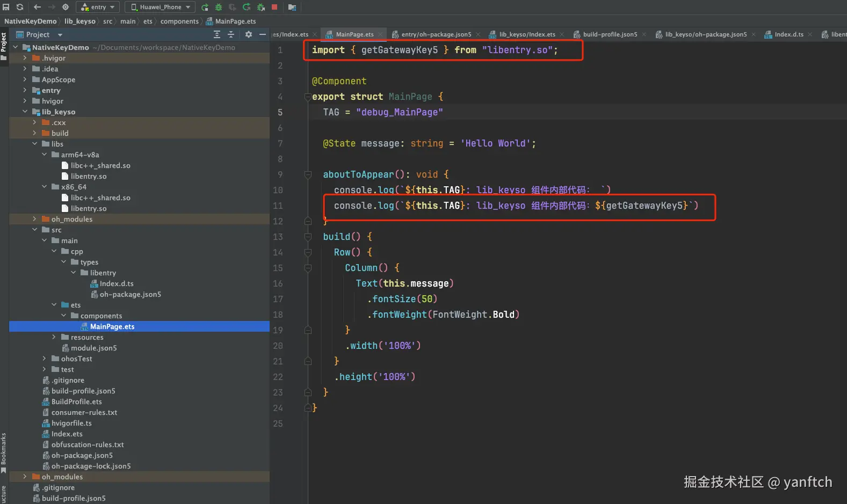Click Expand All in Project panel header
847x504 pixels.
pyautogui.click(x=217, y=34)
